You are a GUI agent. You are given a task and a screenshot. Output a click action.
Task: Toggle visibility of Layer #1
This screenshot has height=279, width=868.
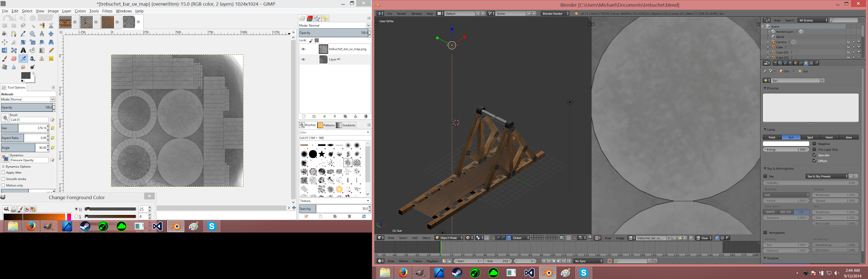(303, 59)
